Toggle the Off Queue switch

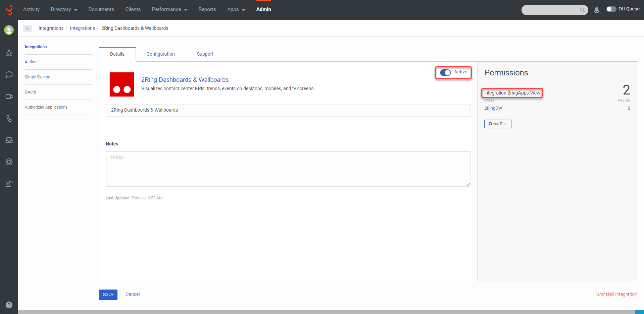611,9
